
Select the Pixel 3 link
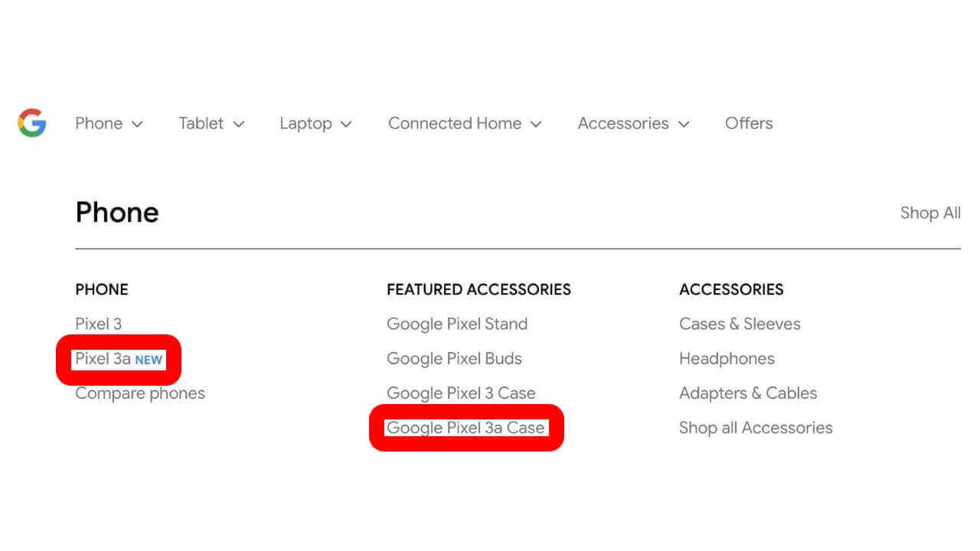(98, 324)
